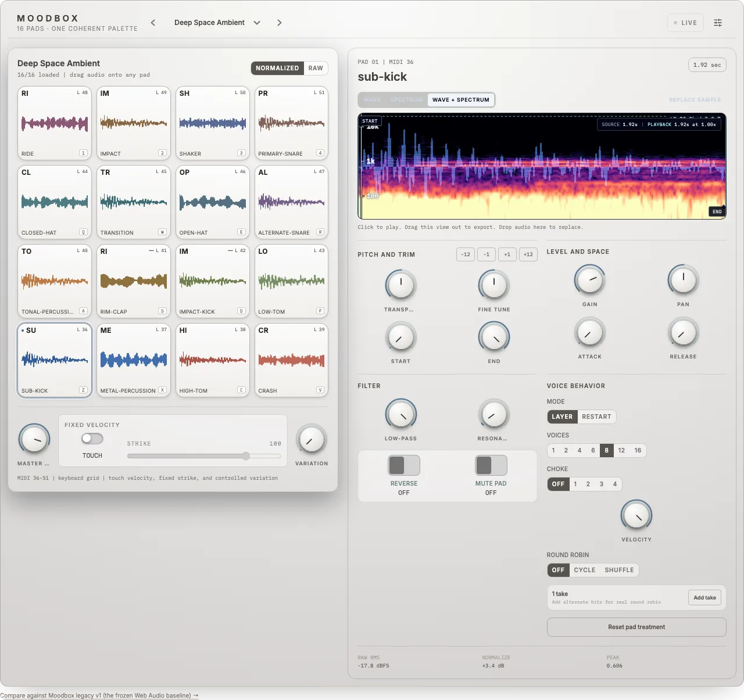The height and width of the screenshot is (700, 744).
Task: Turn on the Reverse switch
Action: pyautogui.click(x=404, y=465)
